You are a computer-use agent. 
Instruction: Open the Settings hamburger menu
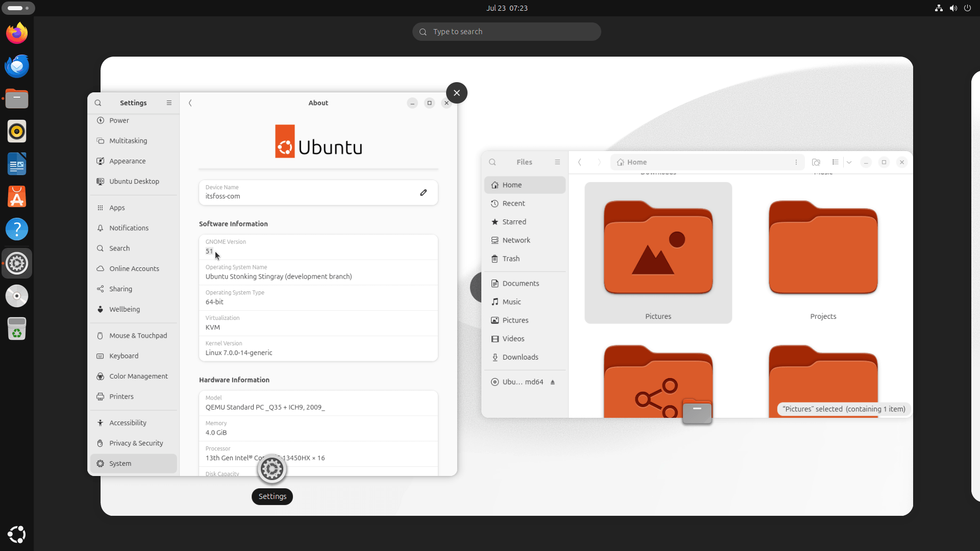tap(169, 103)
